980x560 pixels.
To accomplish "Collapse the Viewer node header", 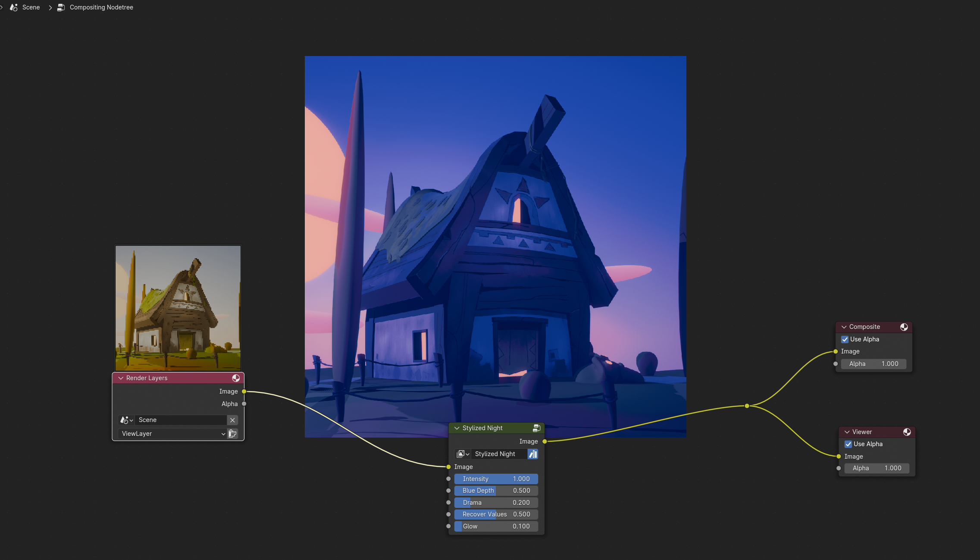I will tap(846, 432).
